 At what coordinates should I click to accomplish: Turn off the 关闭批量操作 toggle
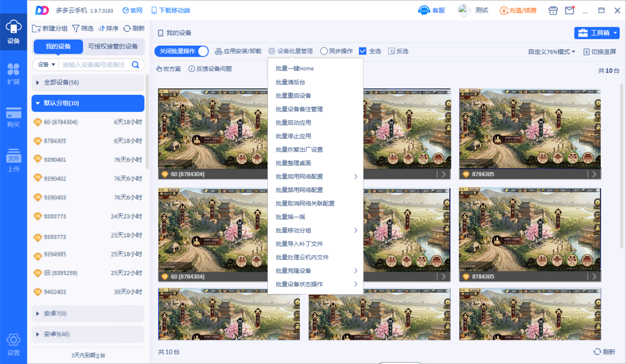pyautogui.click(x=182, y=51)
